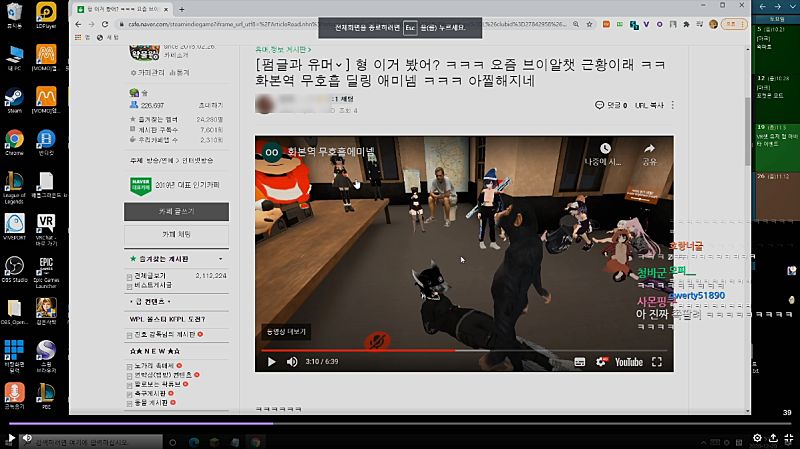
Task: Open video on YouTube via logo
Action: click(629, 362)
